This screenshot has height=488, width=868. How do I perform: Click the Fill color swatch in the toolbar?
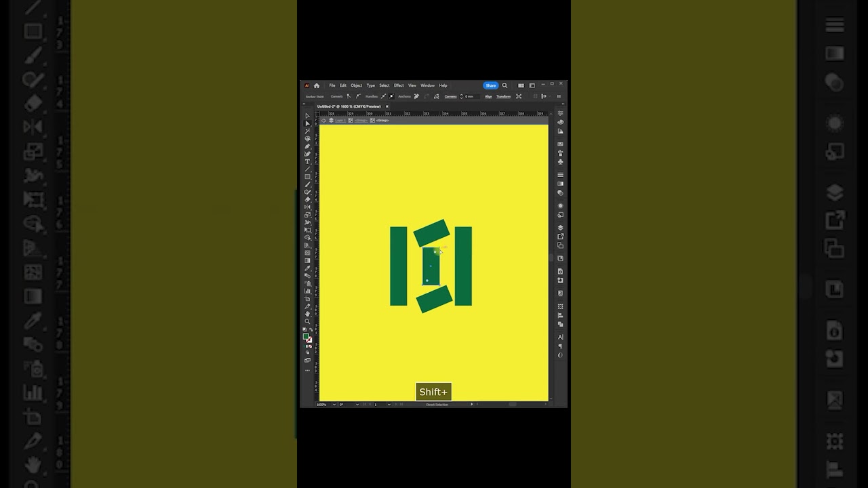pos(306,336)
